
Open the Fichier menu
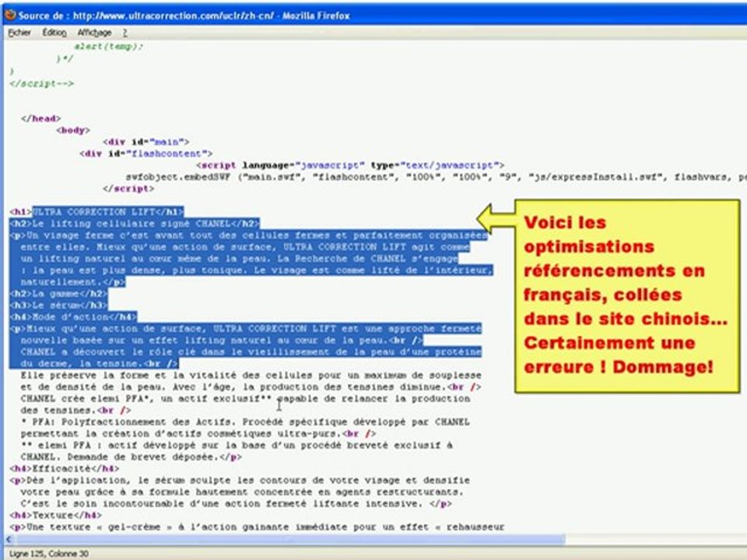coord(19,33)
